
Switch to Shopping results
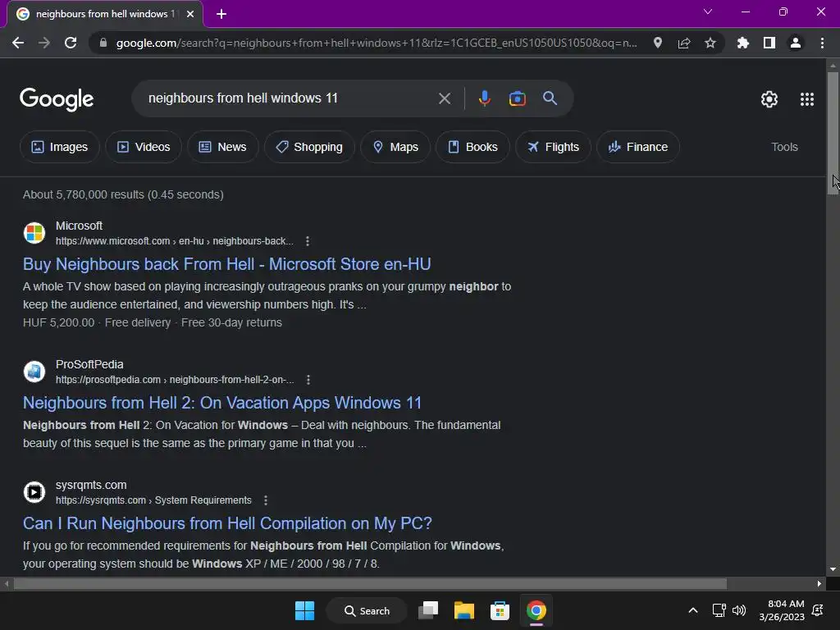pos(309,147)
